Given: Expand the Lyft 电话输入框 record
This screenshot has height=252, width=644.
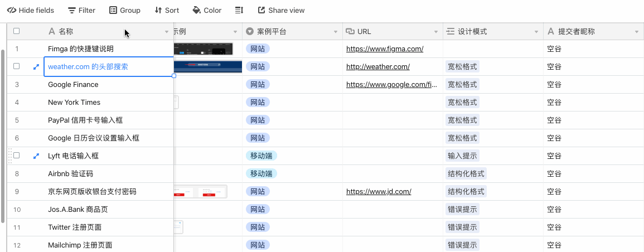Looking at the screenshot, I should coord(36,156).
